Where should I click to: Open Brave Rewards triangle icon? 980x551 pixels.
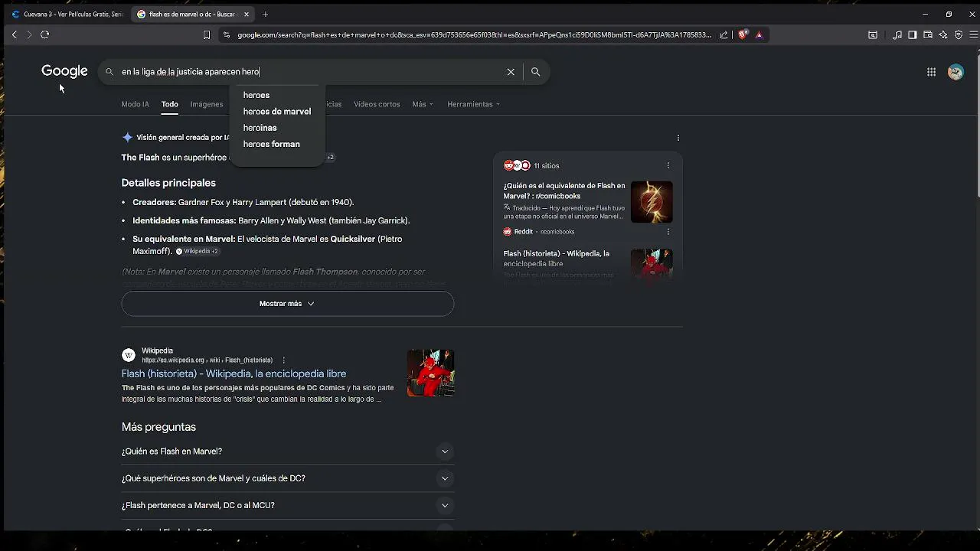(x=759, y=34)
